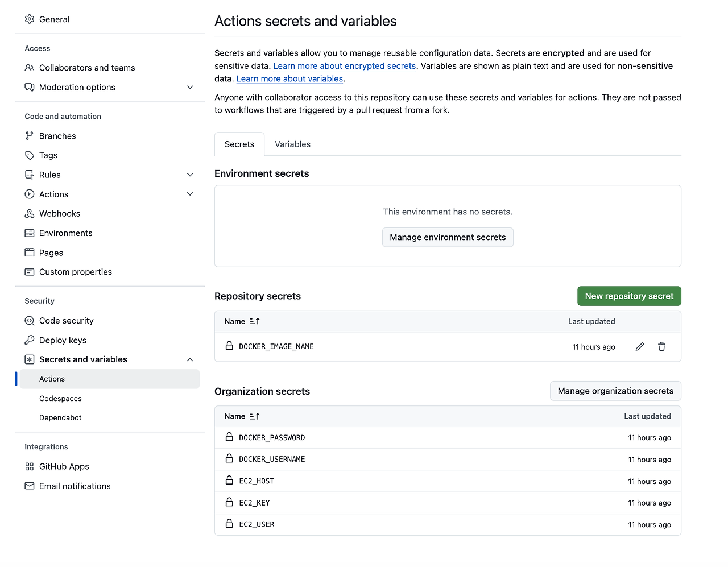Click the General gear icon in sidebar
The width and height of the screenshot is (728, 567).
[x=30, y=19]
